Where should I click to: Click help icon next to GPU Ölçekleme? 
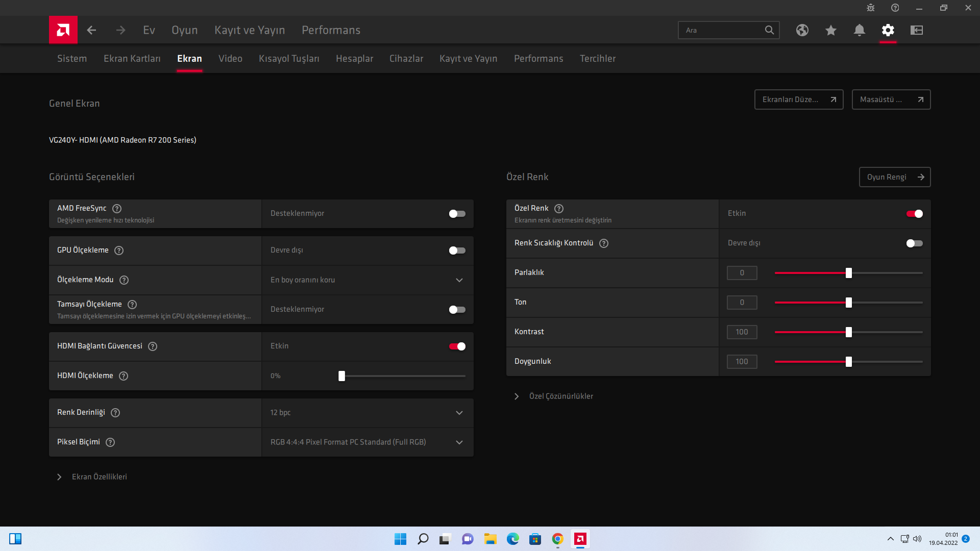(119, 251)
